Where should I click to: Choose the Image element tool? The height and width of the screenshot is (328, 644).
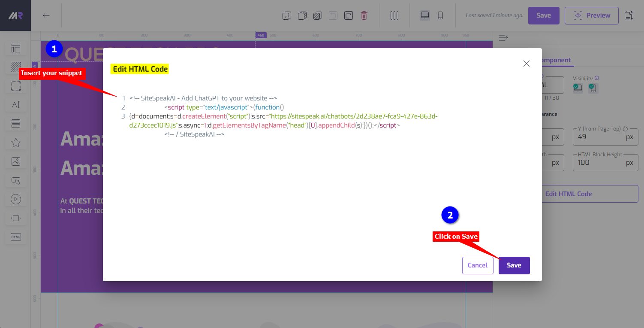(16, 161)
